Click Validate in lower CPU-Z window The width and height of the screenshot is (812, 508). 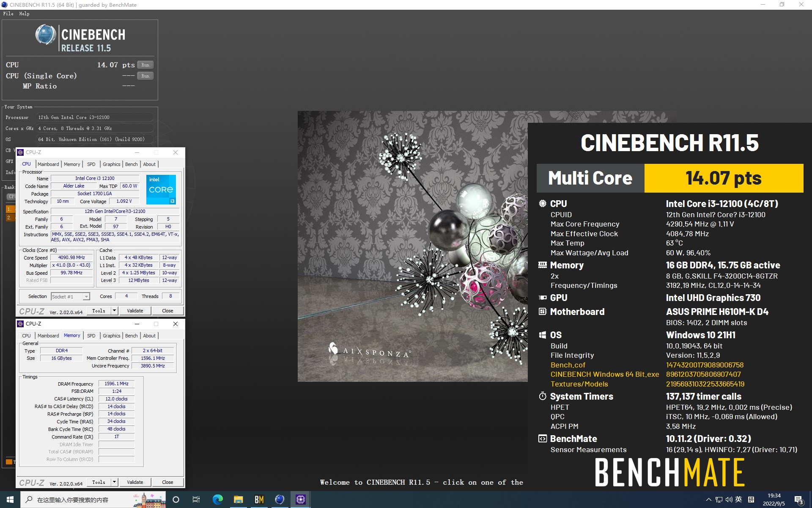[x=135, y=482]
